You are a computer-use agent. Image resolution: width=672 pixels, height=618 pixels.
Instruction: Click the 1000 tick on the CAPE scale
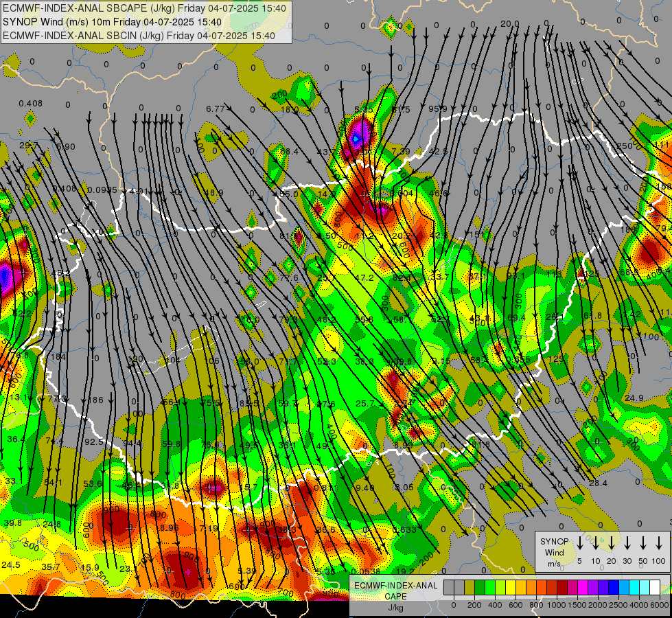(557, 605)
